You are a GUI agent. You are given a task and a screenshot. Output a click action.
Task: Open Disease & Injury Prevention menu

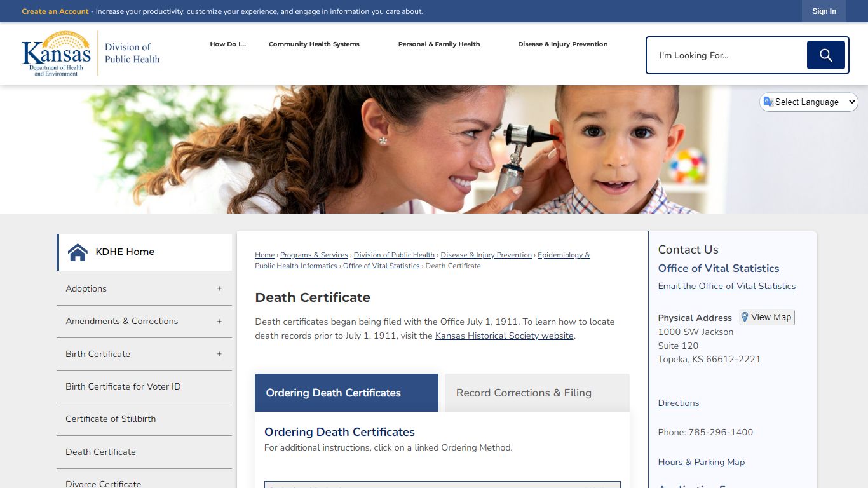(x=562, y=44)
